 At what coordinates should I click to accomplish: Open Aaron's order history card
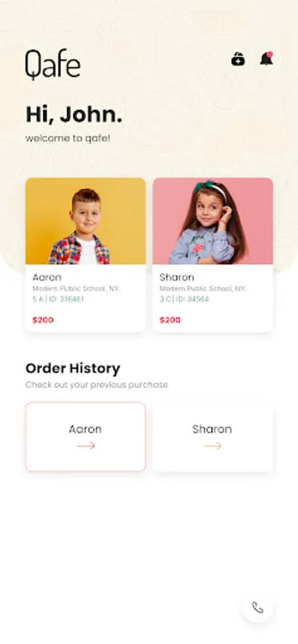point(85,436)
